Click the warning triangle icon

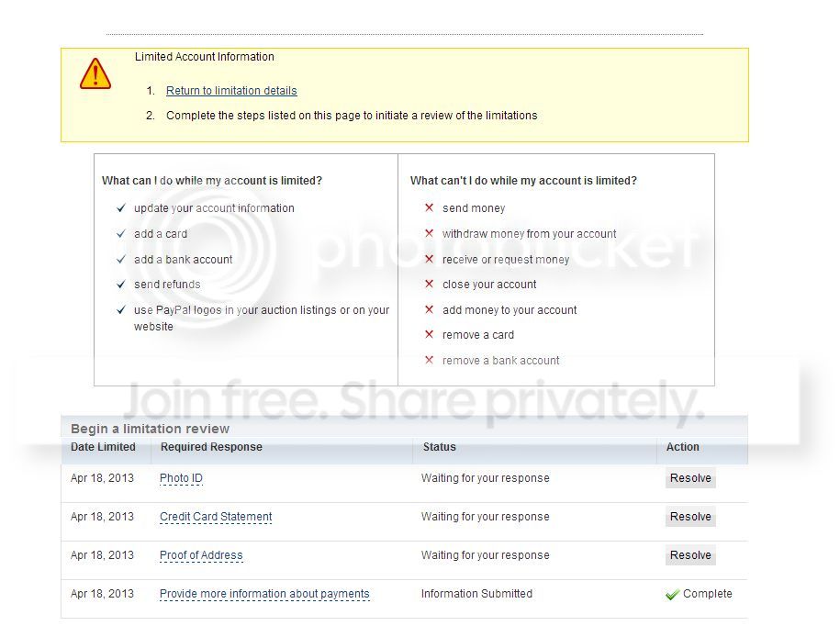[95, 74]
